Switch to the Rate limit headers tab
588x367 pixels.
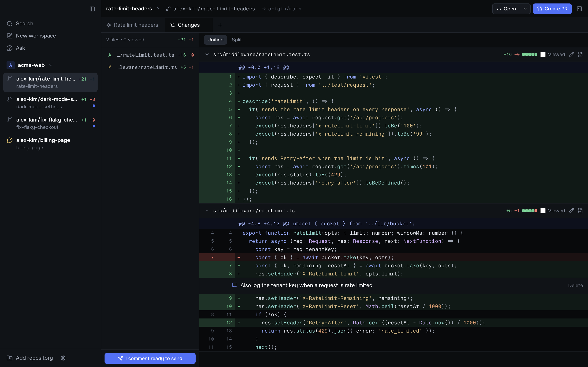tap(133, 25)
